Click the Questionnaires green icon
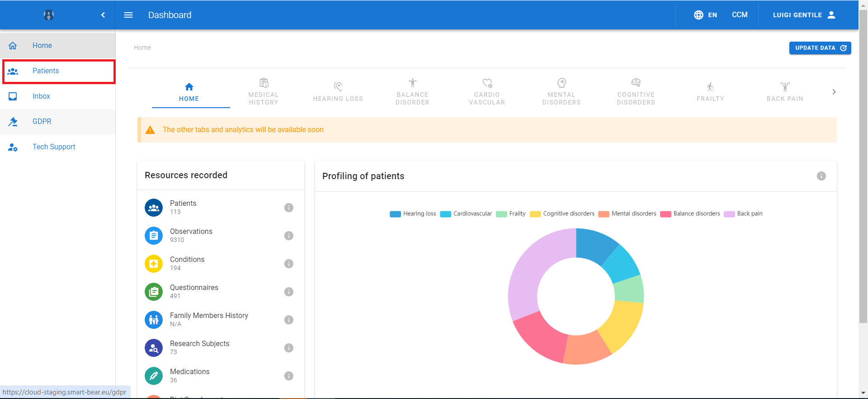This screenshot has height=399, width=868. point(154,292)
